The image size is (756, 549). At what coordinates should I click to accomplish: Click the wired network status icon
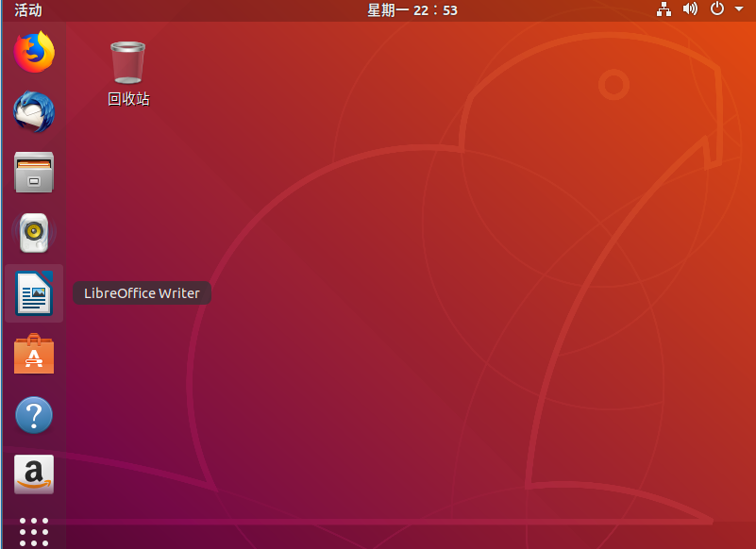point(664,9)
